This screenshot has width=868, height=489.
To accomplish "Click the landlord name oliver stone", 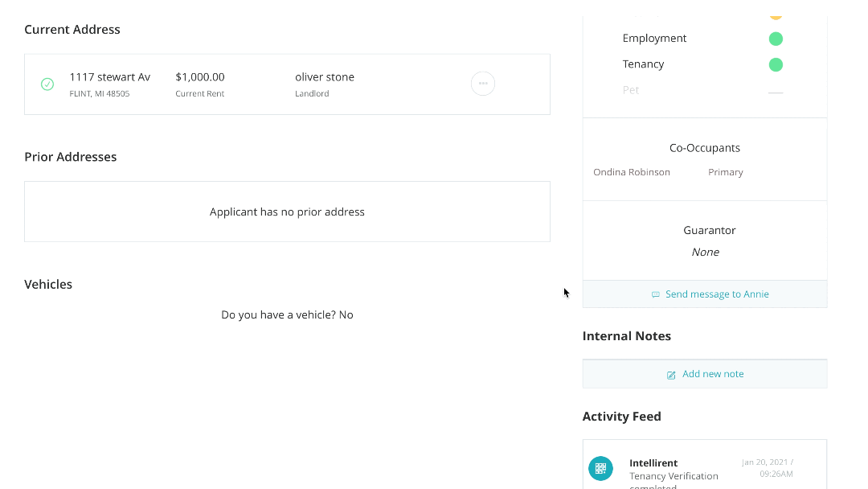I will click(x=325, y=77).
